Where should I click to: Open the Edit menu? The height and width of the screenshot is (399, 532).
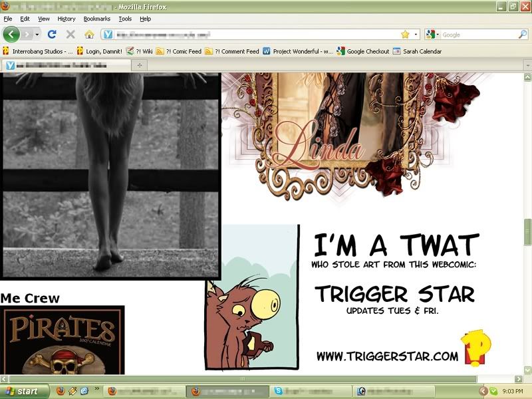25,19
